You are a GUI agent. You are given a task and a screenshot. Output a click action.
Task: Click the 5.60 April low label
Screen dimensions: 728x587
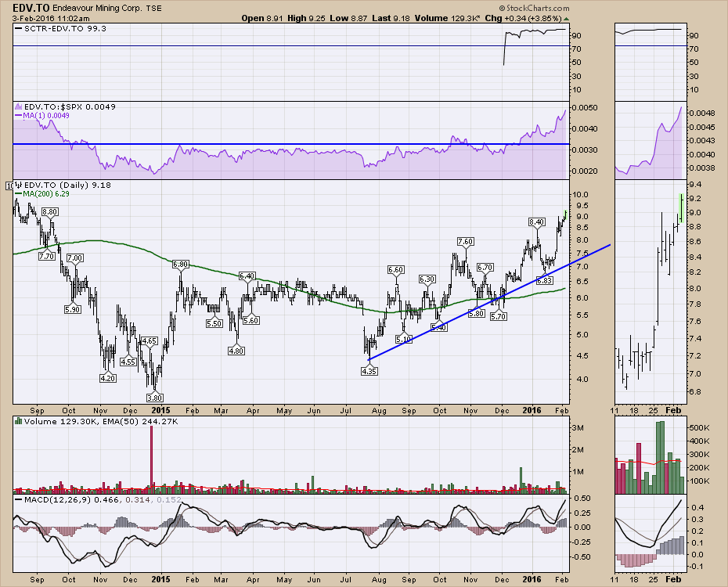[250, 320]
